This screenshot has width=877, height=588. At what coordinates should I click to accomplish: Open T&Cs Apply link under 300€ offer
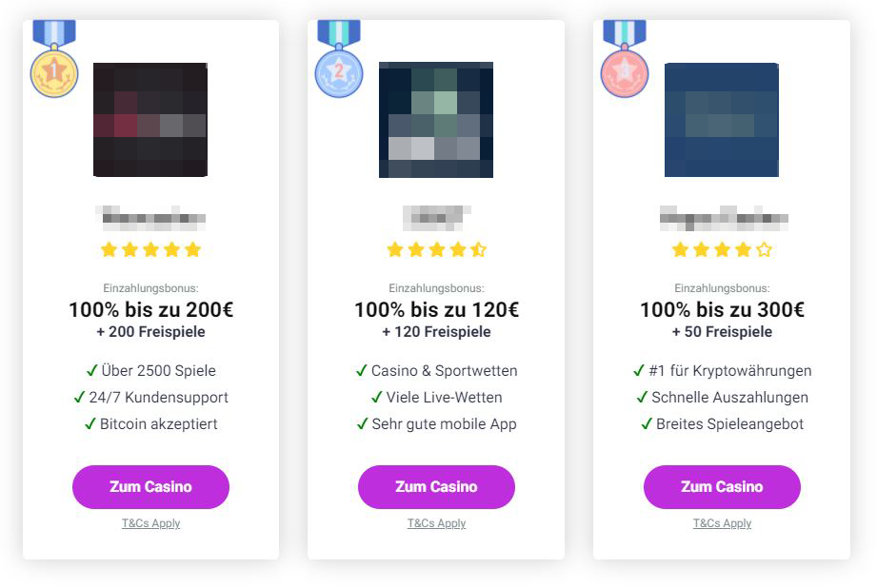pyautogui.click(x=722, y=523)
